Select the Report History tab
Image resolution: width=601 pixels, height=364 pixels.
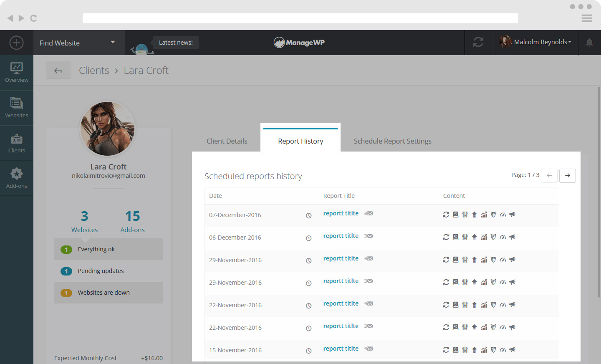coord(300,141)
